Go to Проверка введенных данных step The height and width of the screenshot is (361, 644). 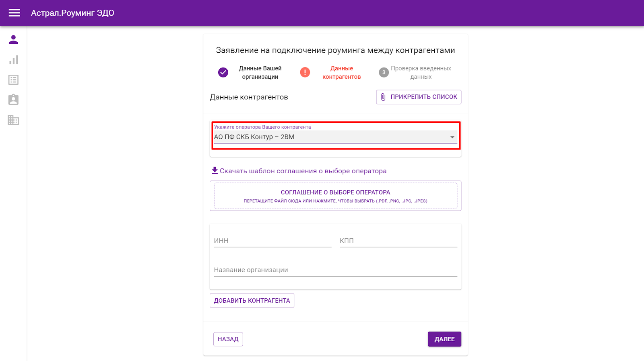tap(421, 72)
